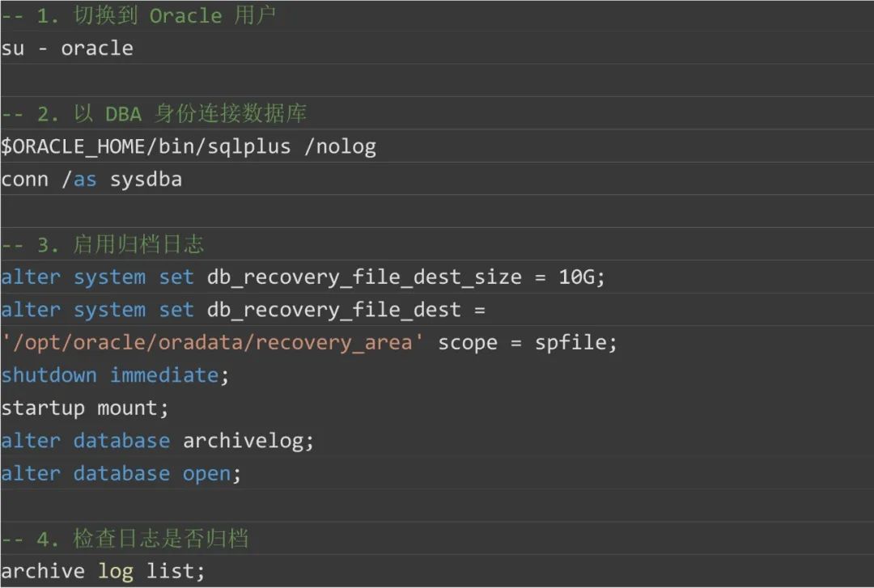Click the word "sysdba"
Image resolution: width=874 pixels, height=588 pixels.
coord(146,180)
